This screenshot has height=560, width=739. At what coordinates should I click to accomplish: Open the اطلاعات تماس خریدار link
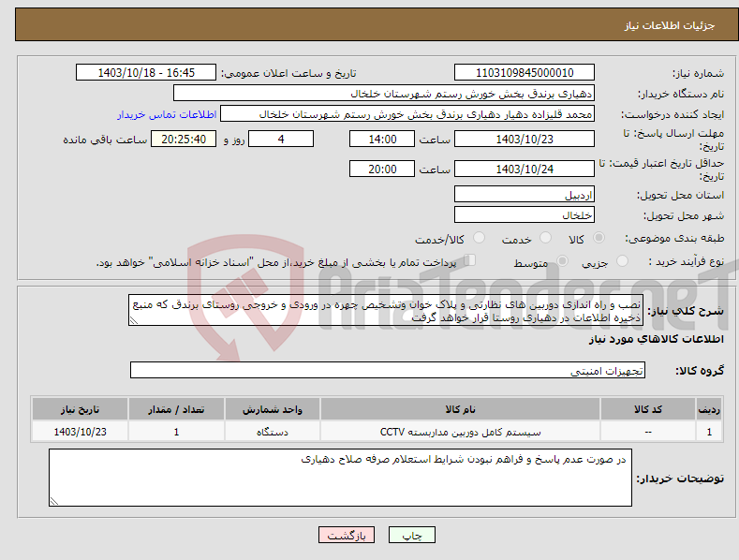point(167,114)
